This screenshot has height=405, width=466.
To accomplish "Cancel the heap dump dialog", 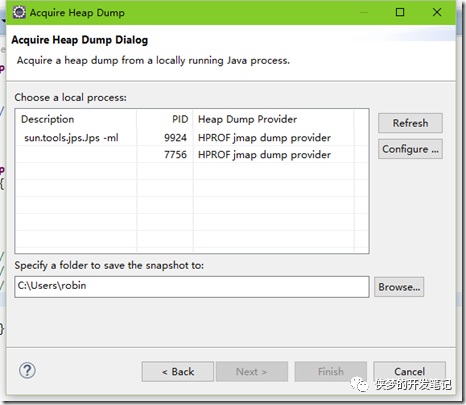I will [409, 371].
